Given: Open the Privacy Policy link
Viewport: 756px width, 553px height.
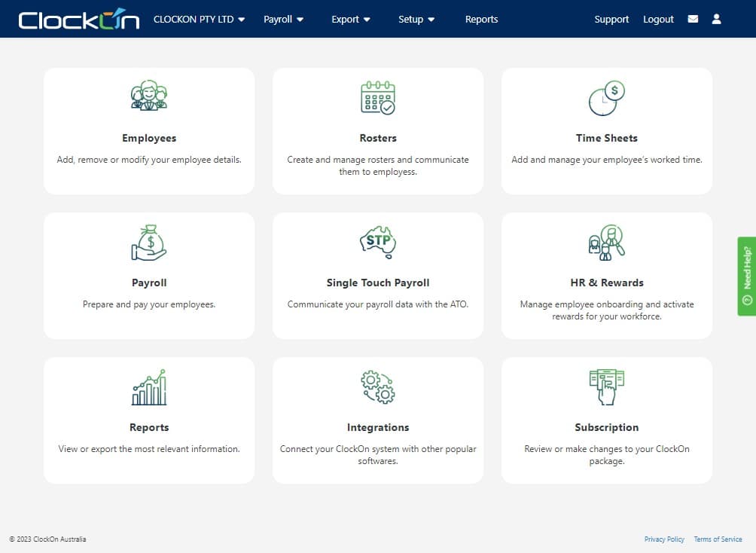Looking at the screenshot, I should coord(664,539).
